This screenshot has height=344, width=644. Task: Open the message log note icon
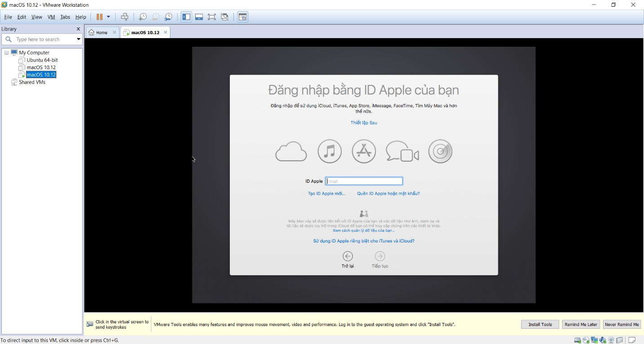631,340
